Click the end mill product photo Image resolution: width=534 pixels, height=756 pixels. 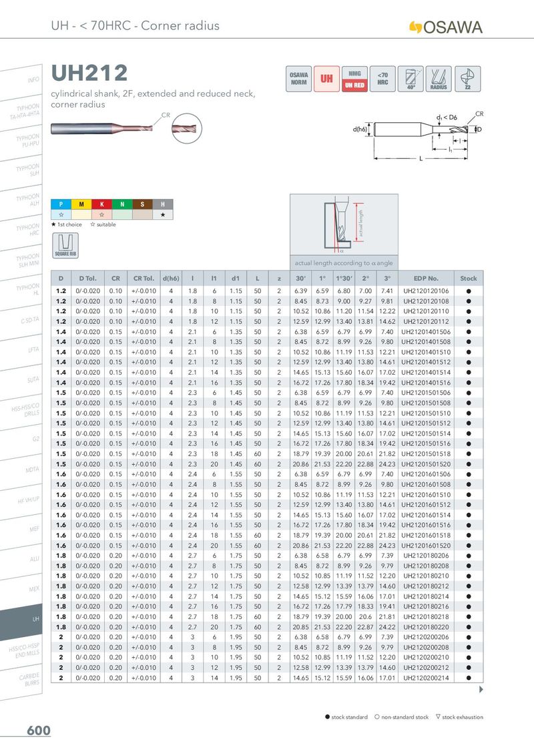(x=101, y=129)
